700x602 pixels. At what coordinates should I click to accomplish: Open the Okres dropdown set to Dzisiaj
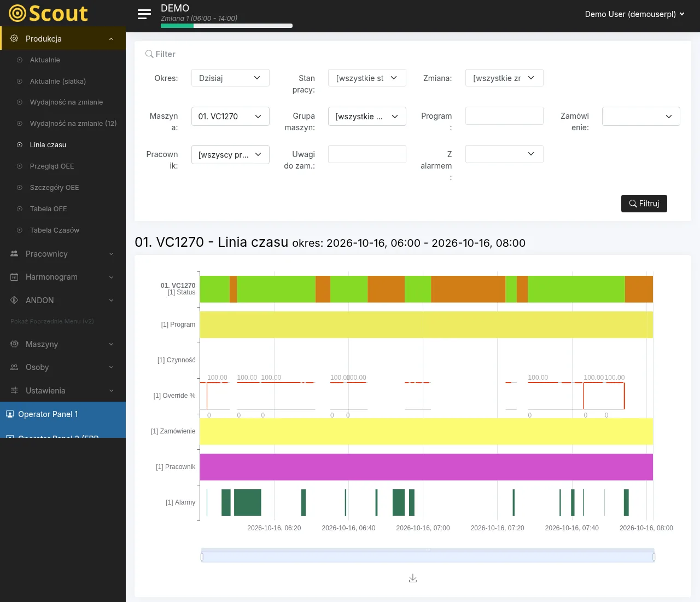coord(230,78)
